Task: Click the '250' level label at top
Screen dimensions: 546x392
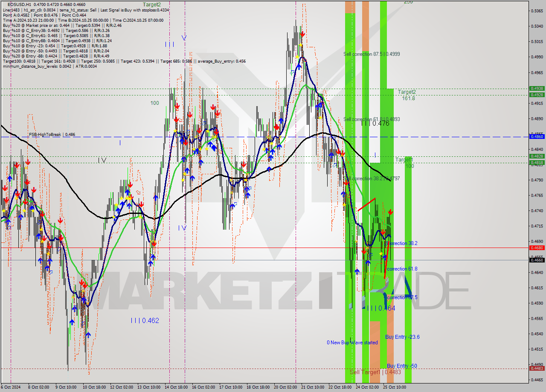Action: click(x=408, y=2)
